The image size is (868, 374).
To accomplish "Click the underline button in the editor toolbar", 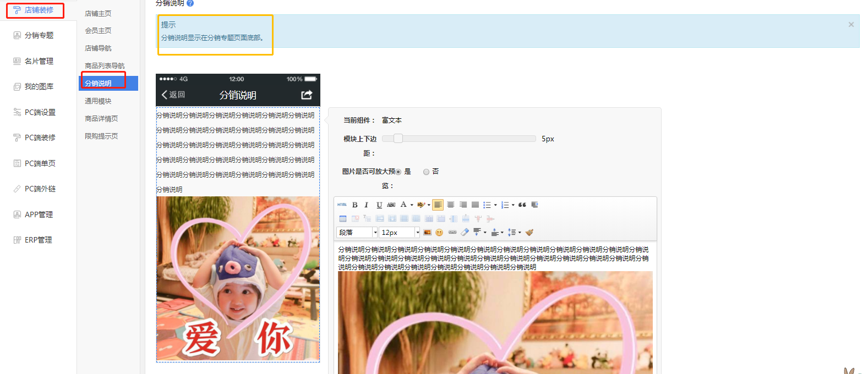I will (379, 205).
